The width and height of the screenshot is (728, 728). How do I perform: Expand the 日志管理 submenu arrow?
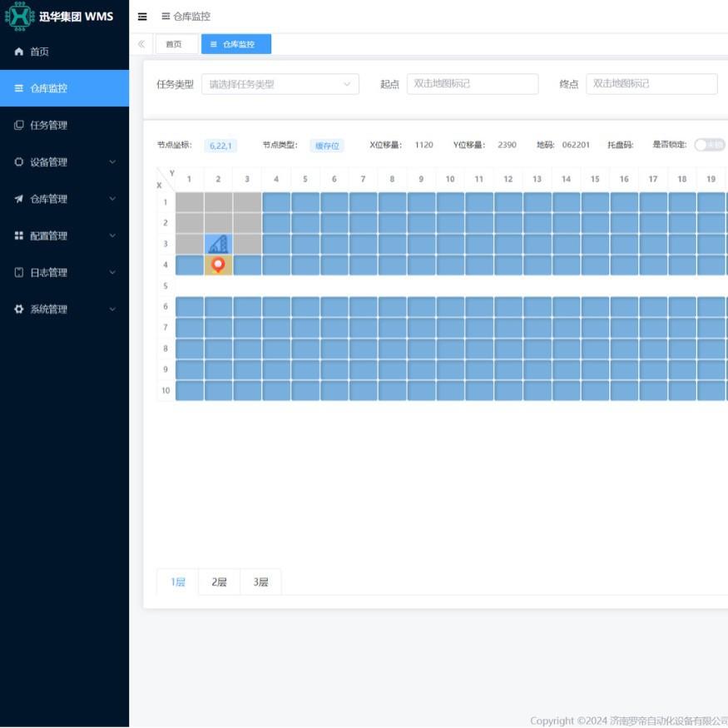pos(112,272)
